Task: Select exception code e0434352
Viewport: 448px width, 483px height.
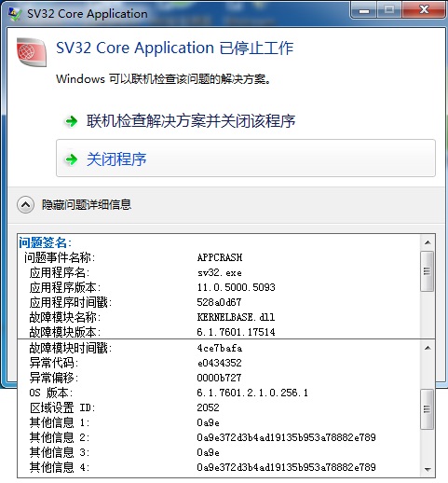Action: click(x=219, y=363)
